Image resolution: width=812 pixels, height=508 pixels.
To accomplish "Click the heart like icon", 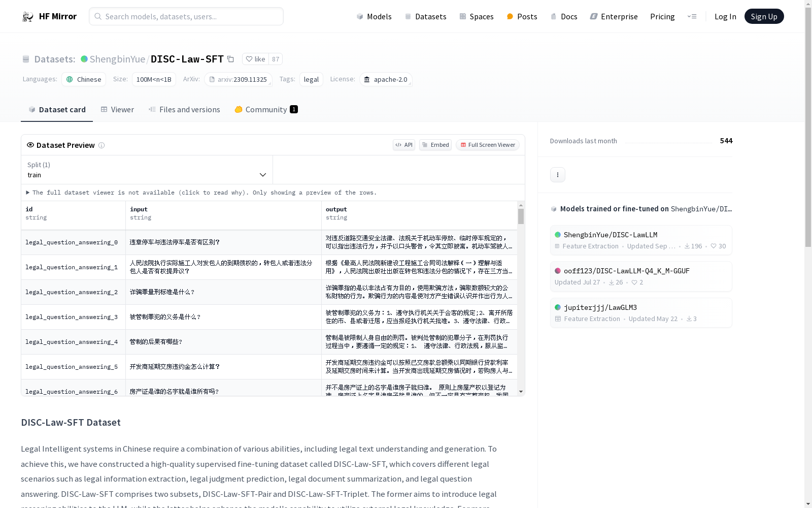I will 249,59.
